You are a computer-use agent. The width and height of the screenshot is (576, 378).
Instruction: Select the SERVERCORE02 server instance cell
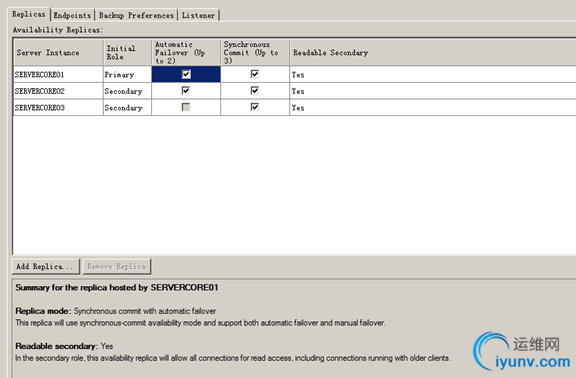point(58,91)
